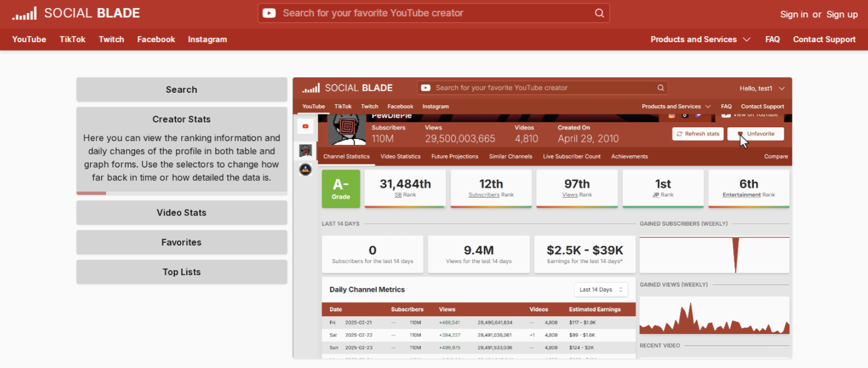Open FAQ in the main header
The width and height of the screenshot is (868, 368).
(x=772, y=39)
